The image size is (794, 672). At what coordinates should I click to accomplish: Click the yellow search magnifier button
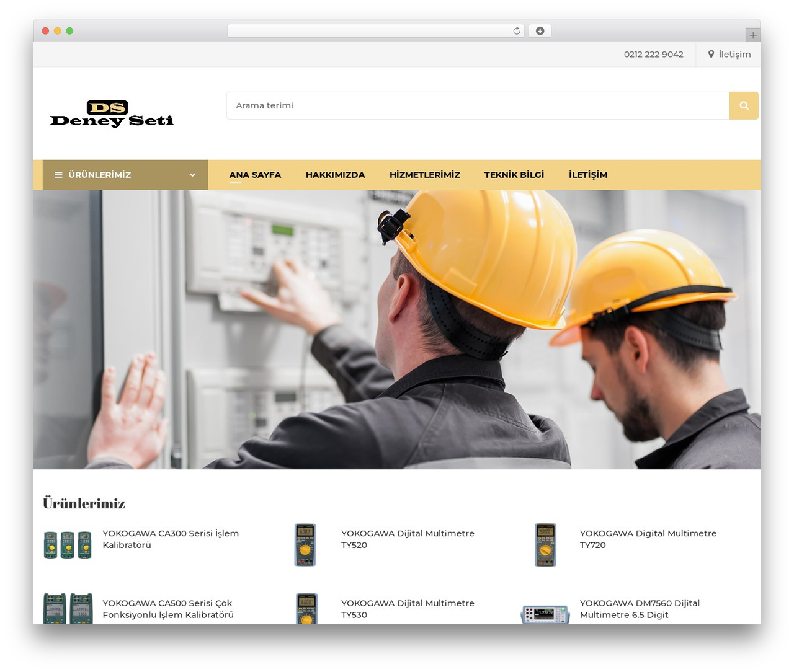pyautogui.click(x=744, y=105)
